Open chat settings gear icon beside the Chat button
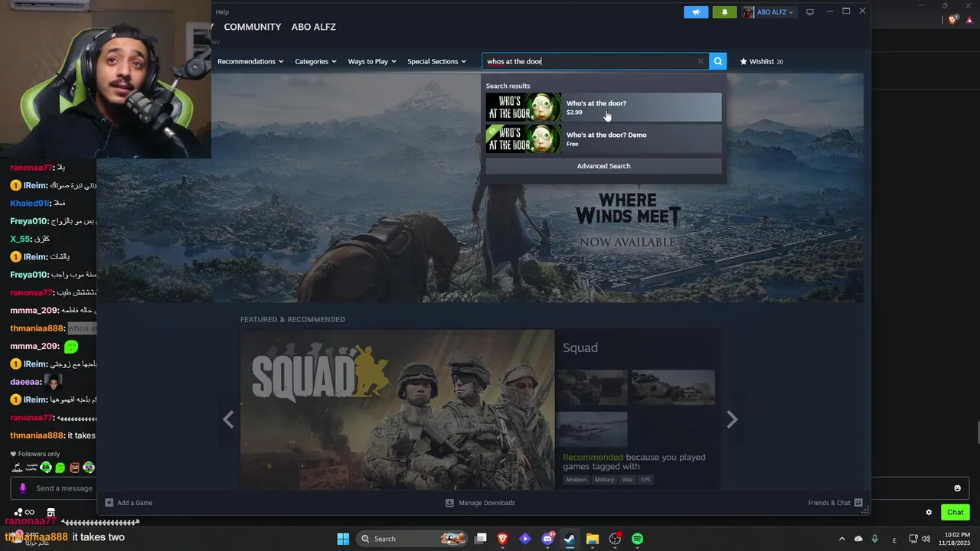This screenshot has width=980, height=551. point(929,513)
